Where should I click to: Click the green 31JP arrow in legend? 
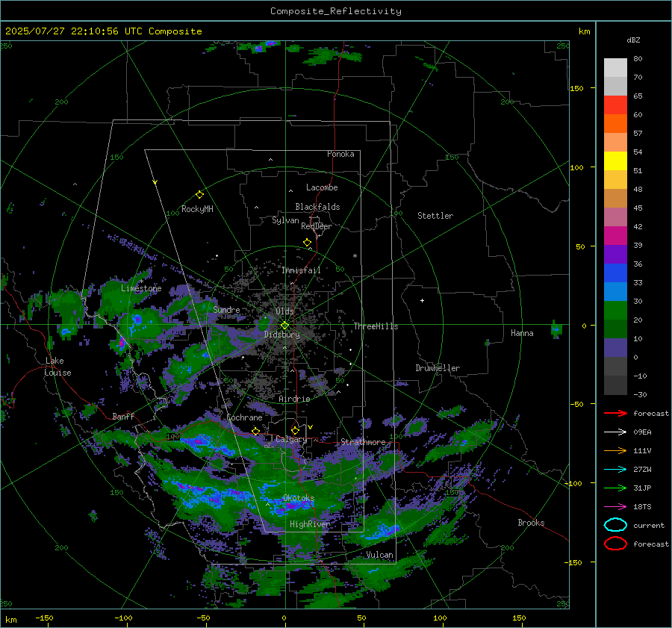point(615,488)
